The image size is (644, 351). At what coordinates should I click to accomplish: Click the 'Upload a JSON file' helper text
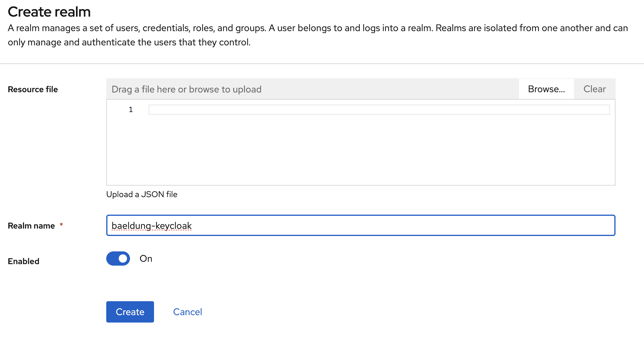click(142, 194)
